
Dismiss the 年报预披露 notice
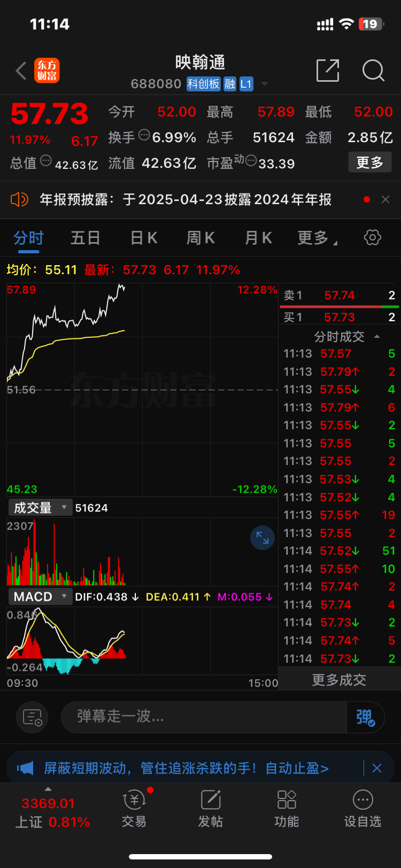pyautogui.click(x=385, y=199)
